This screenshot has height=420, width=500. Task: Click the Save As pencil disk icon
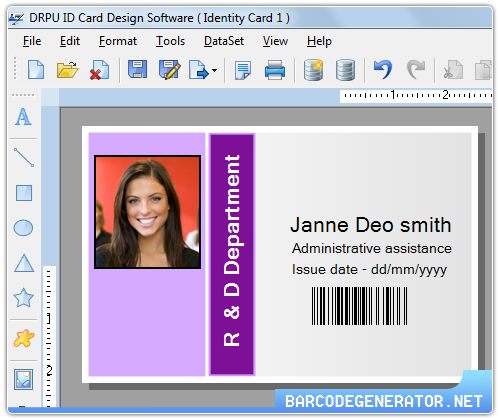(170, 70)
